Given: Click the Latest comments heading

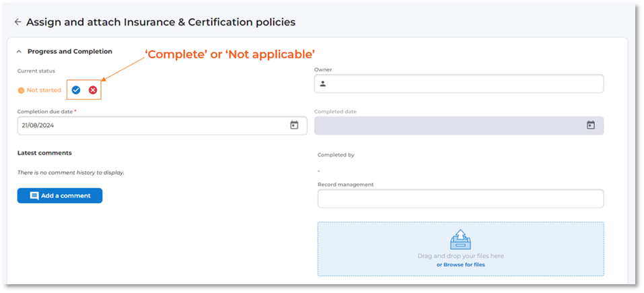Looking at the screenshot, I should pos(44,153).
